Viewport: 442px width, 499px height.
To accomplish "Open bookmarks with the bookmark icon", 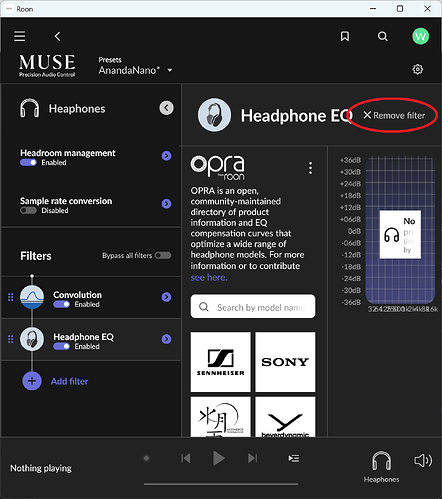I will click(345, 36).
